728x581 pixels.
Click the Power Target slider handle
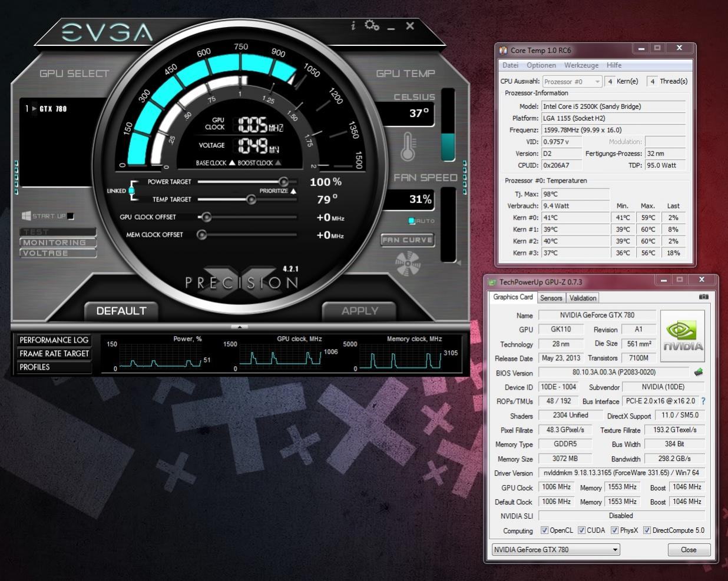tap(283, 181)
